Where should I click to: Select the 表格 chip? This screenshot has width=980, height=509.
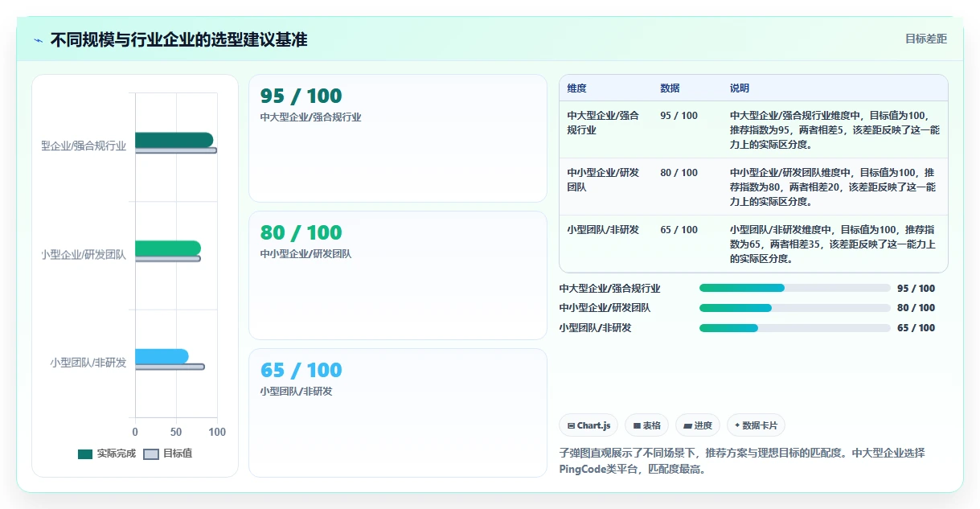(646, 425)
